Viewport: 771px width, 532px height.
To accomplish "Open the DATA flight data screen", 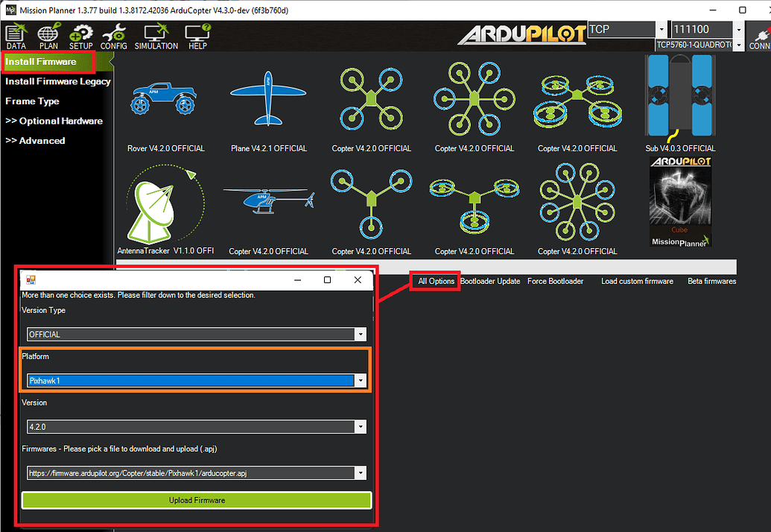I will pyautogui.click(x=16, y=37).
